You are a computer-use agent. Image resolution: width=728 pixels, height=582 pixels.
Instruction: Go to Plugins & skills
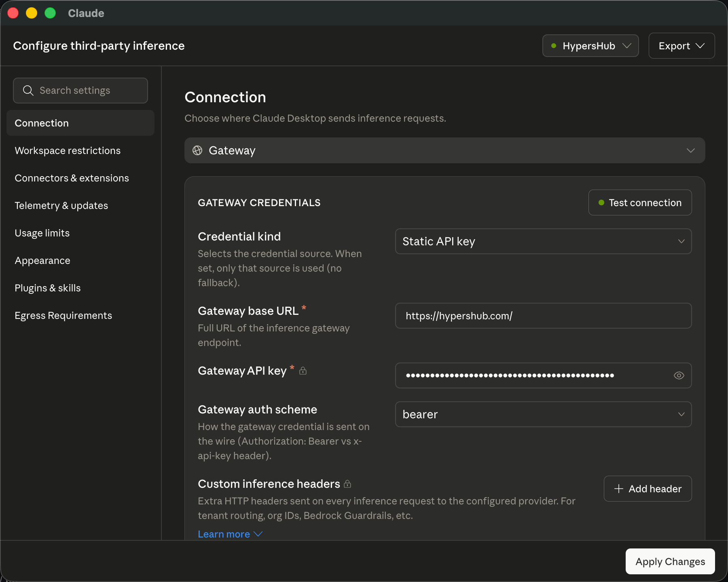tap(80, 288)
